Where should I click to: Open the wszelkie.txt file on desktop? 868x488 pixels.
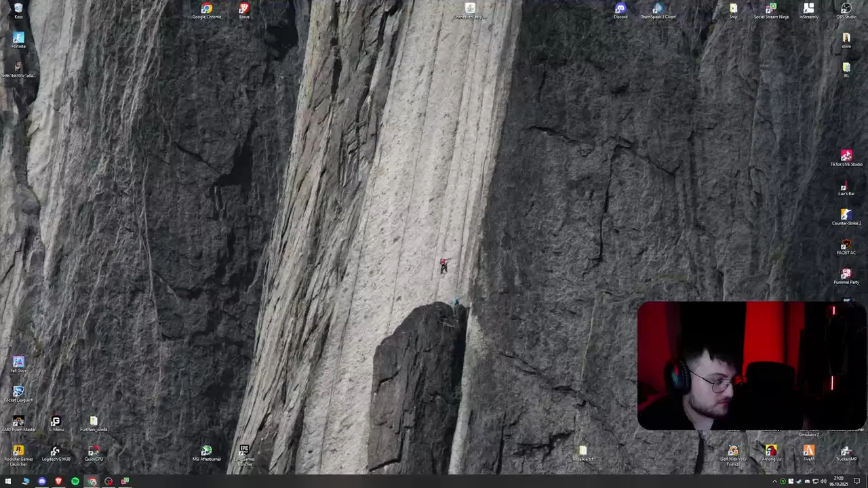(x=583, y=453)
